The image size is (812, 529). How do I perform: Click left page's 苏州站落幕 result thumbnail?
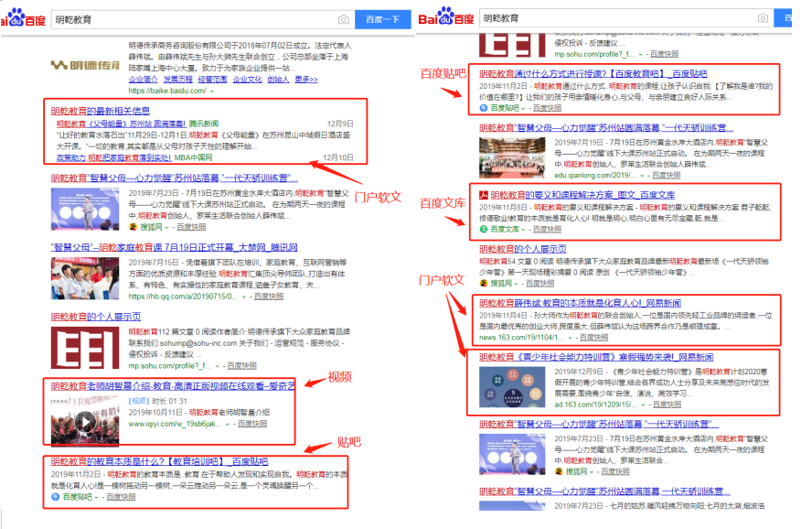click(x=85, y=209)
